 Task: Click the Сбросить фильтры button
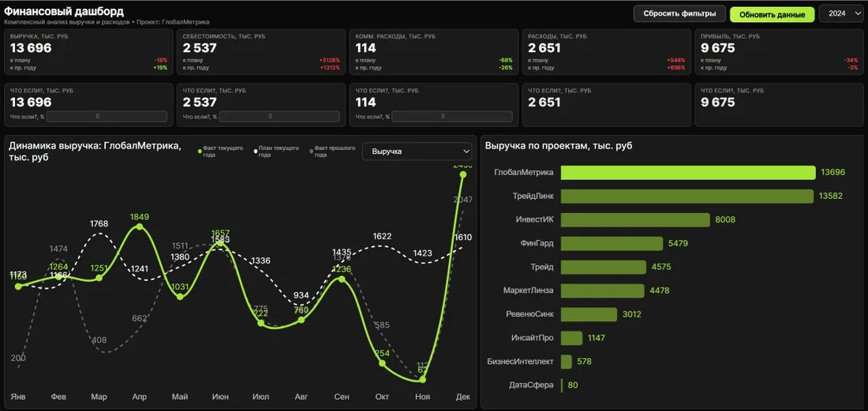(679, 14)
